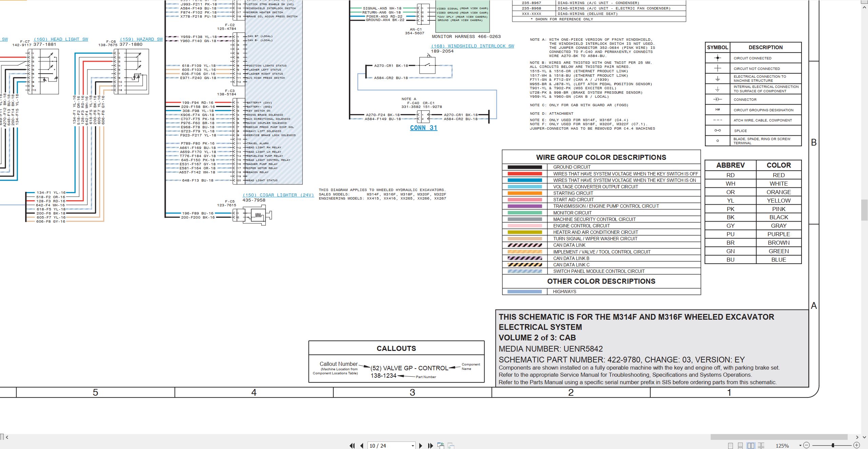Open the page number dropdown

[x=413, y=446]
